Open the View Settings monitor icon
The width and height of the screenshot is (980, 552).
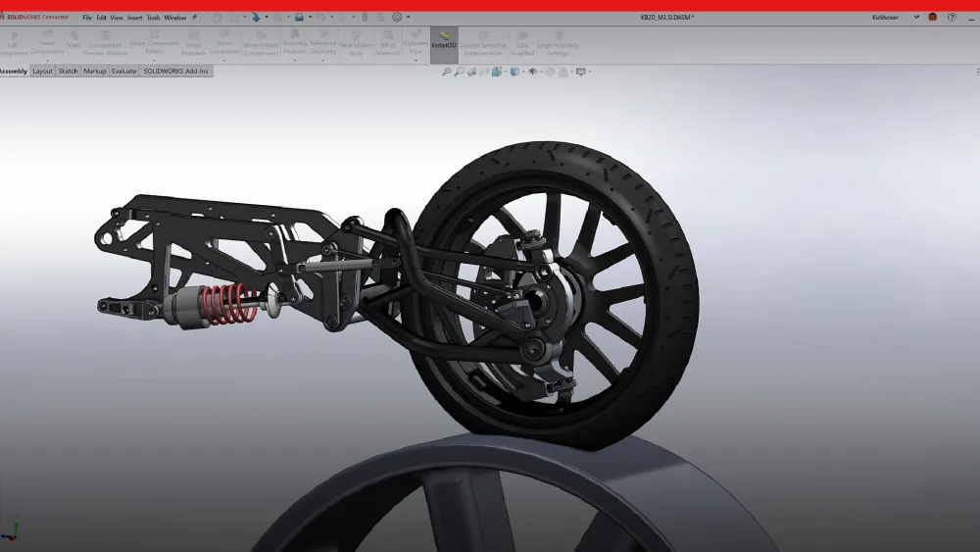pyautogui.click(x=580, y=72)
